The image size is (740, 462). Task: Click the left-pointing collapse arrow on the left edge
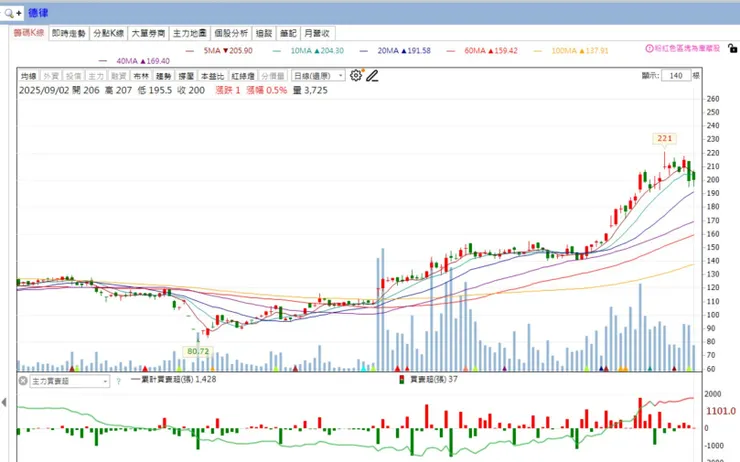tap(4, 402)
